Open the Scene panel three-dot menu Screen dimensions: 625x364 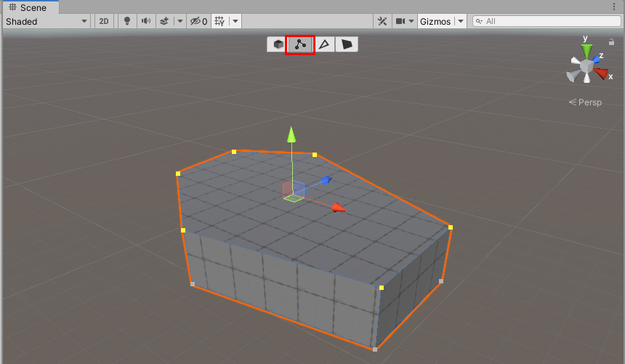615,7
